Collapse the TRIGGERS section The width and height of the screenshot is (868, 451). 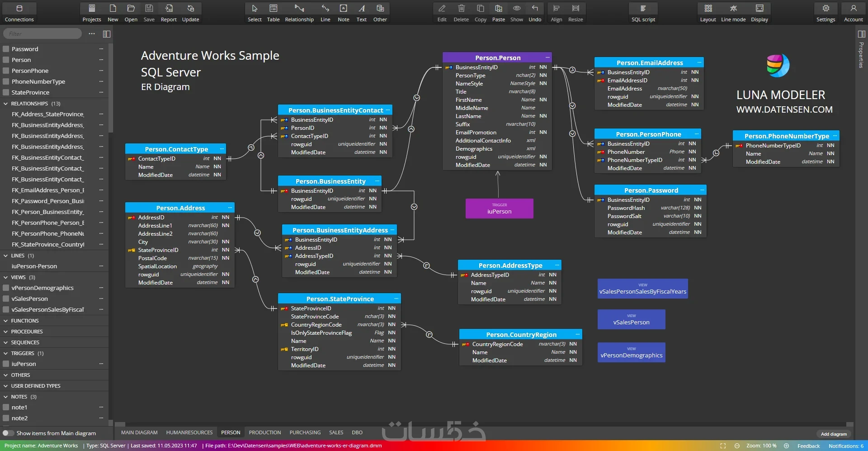[x=6, y=353]
